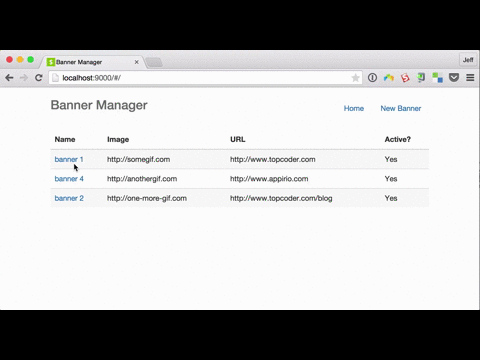Screen dimensions: 480x360
Task: Open the circular info extension icon
Action: pos(372,78)
